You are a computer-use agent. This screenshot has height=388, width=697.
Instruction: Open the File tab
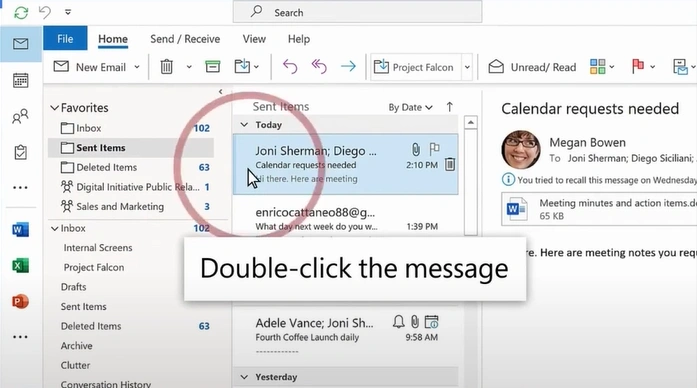(65, 39)
